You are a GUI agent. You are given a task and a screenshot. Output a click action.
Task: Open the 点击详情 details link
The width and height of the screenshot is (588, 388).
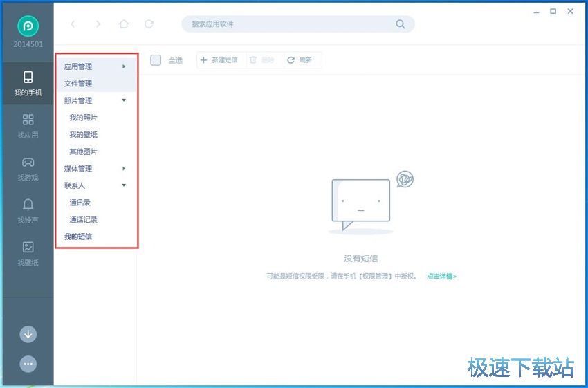(441, 276)
